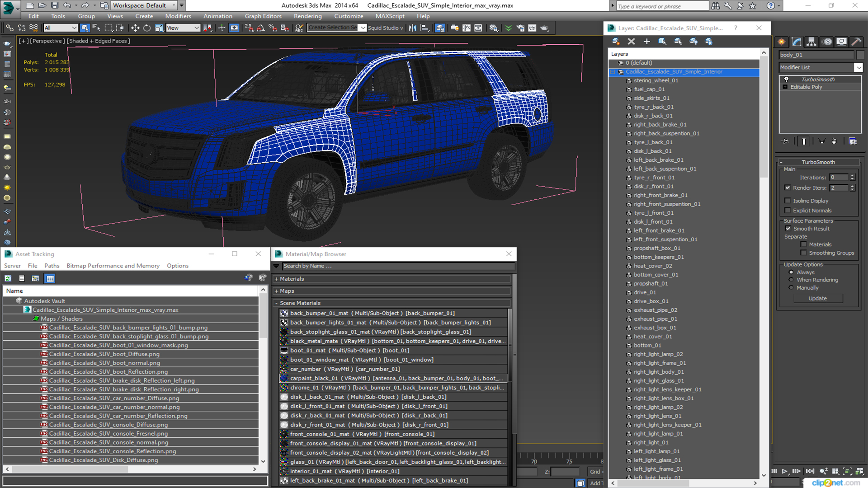Toggle Angle Snap in main toolbar
This screenshot has width=868, height=488.
(x=261, y=28)
